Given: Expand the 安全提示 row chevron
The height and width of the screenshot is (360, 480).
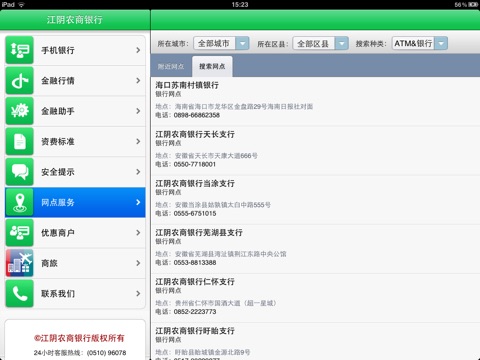Looking at the screenshot, I should click(x=138, y=172).
